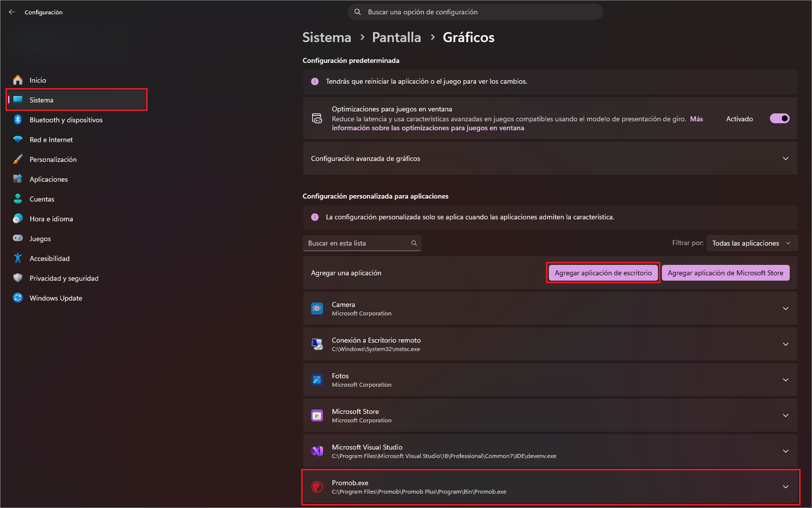
Task: Click the mstsc.exe path text
Action: [376, 349]
